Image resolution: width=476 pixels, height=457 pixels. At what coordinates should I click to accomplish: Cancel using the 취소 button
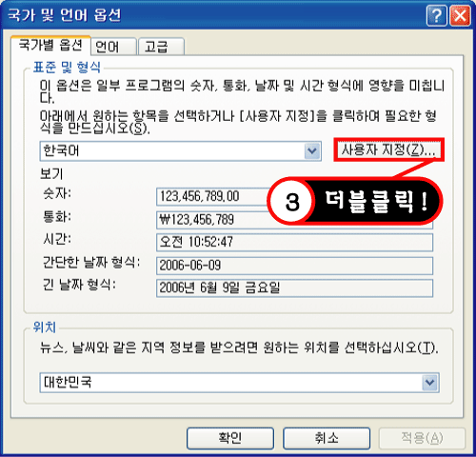click(327, 439)
